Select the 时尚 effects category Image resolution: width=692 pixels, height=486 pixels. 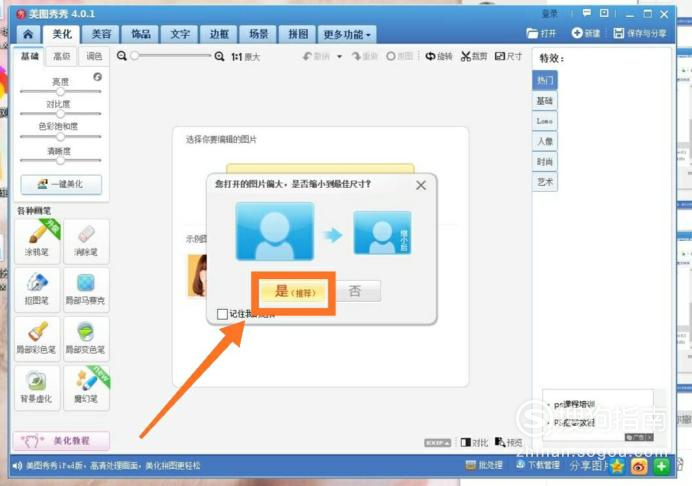coord(545,162)
